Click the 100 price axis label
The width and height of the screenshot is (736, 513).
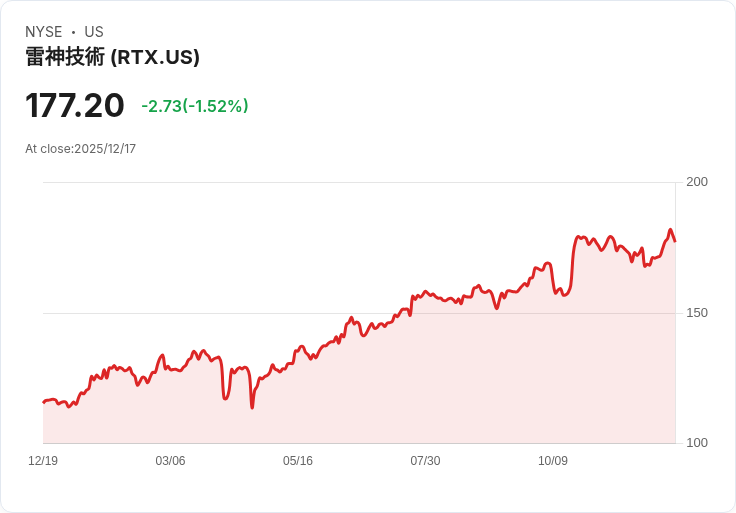coord(697,443)
